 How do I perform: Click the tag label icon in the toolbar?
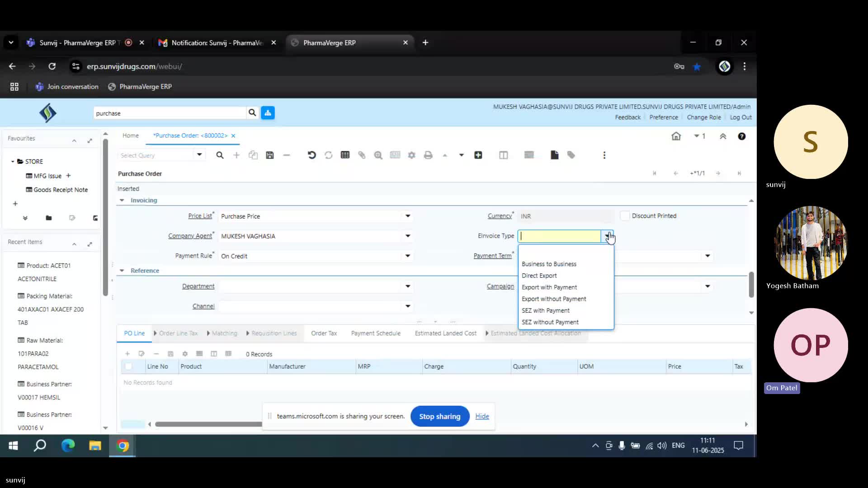[x=571, y=155]
